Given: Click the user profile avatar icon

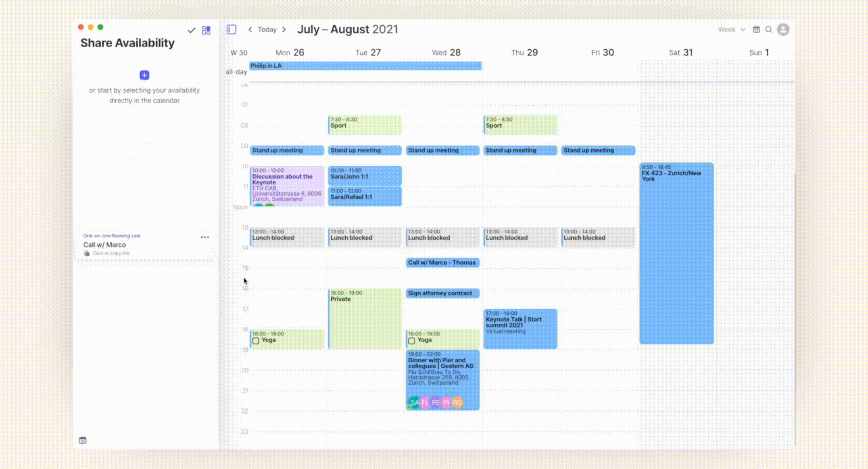Looking at the screenshot, I should (783, 29).
